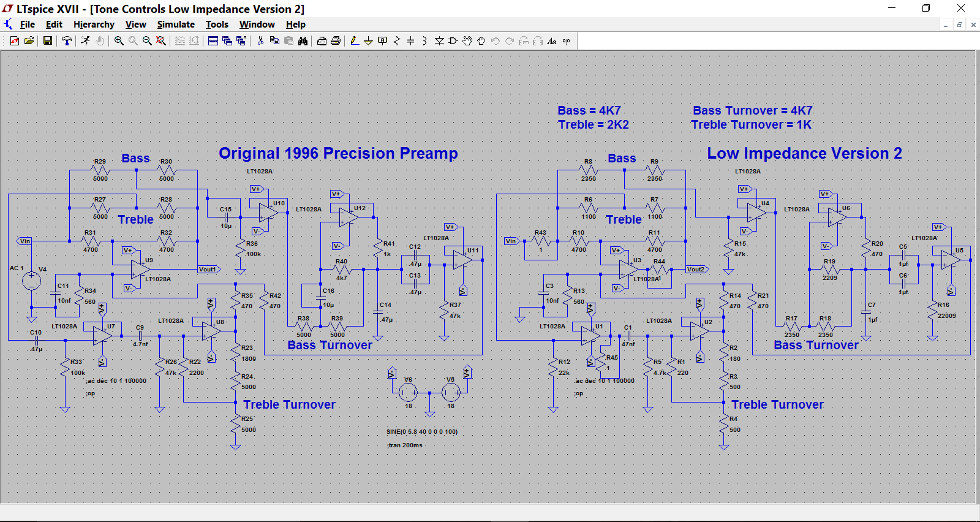Select the SINE(0 5.8 40 0 0 0 100) text

[x=422, y=432]
